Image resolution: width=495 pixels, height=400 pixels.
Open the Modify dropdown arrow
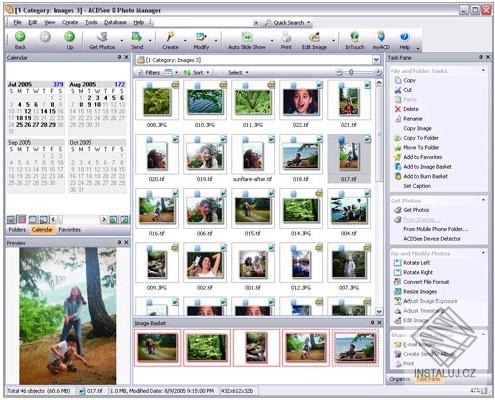tap(216, 41)
